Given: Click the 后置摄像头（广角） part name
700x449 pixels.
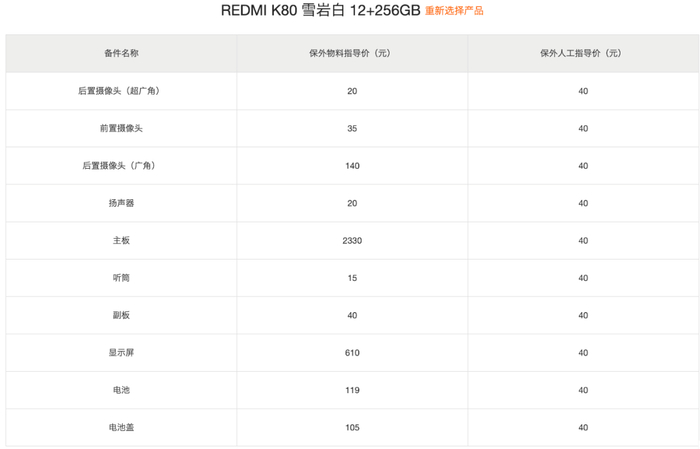Looking at the screenshot, I should click(121, 165).
